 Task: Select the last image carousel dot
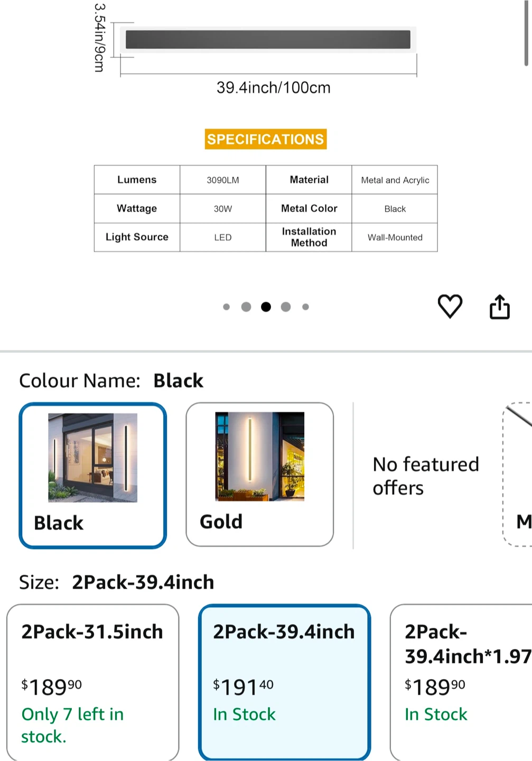[x=305, y=307]
